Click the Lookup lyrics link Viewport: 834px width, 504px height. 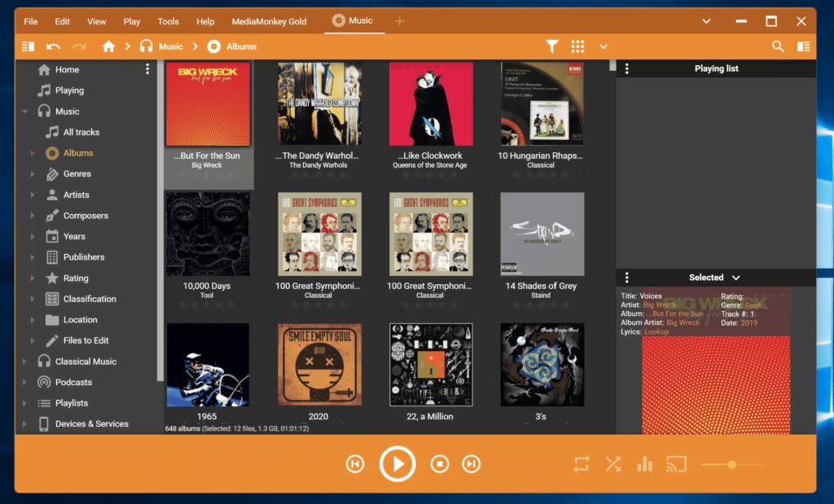coord(656,331)
